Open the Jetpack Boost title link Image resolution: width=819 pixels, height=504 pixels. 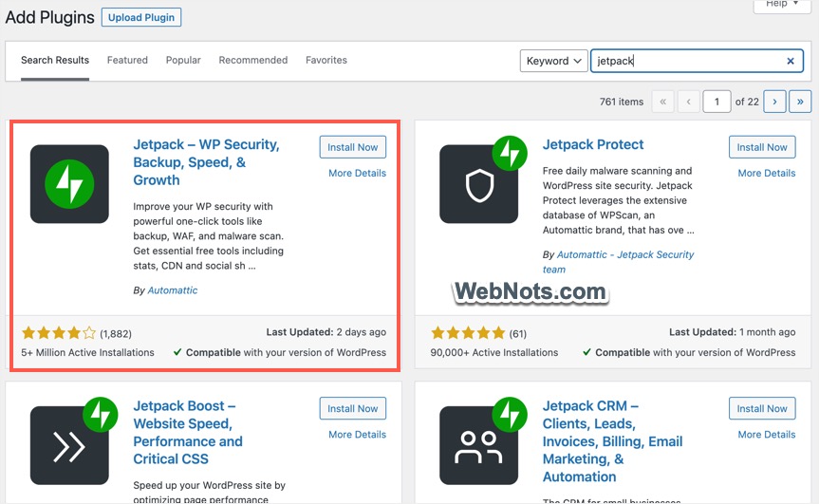(188, 433)
